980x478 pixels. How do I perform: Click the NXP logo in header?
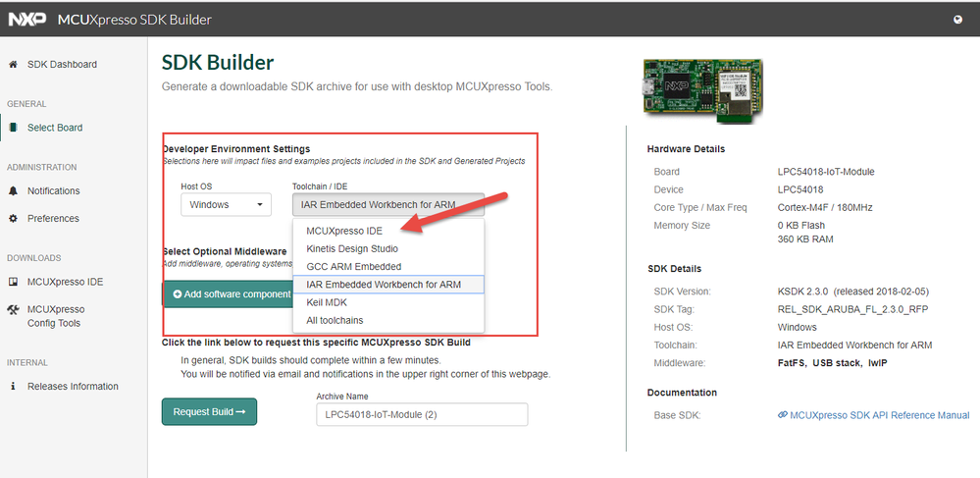[x=26, y=20]
